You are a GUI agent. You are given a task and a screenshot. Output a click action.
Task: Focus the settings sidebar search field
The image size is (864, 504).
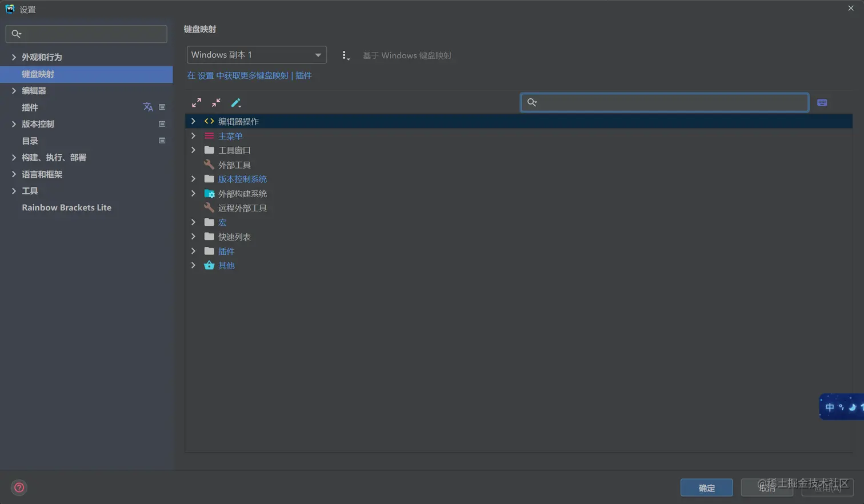pos(86,34)
